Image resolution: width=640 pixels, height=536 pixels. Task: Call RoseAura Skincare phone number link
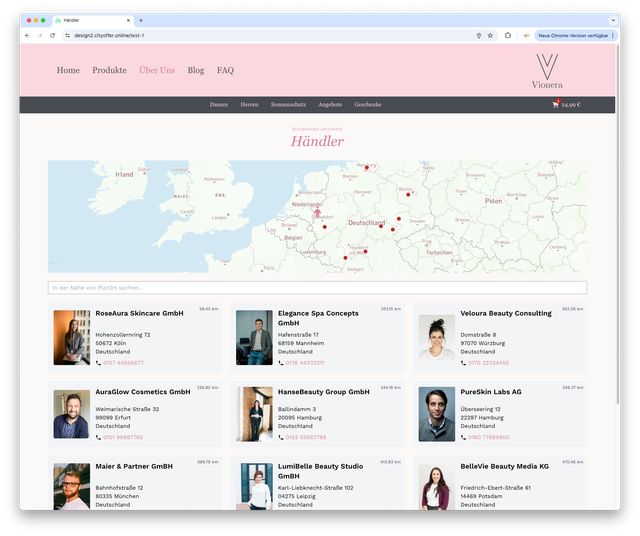(123, 363)
